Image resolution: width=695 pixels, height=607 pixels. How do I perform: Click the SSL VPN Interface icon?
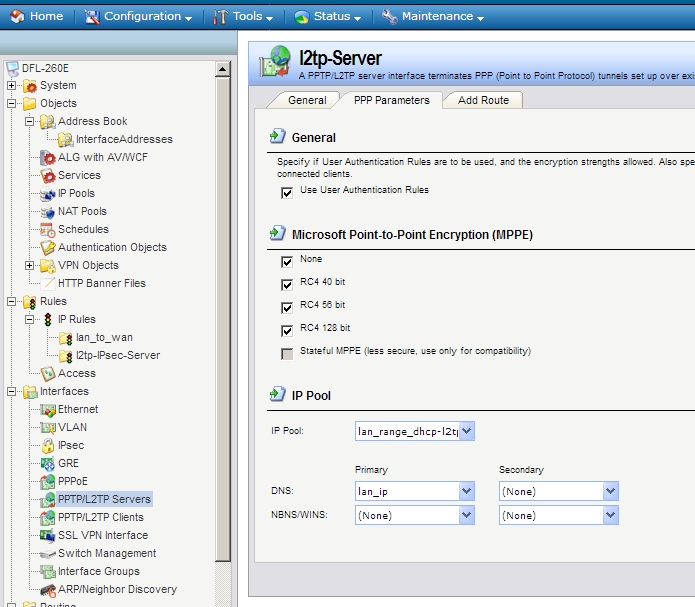48,536
